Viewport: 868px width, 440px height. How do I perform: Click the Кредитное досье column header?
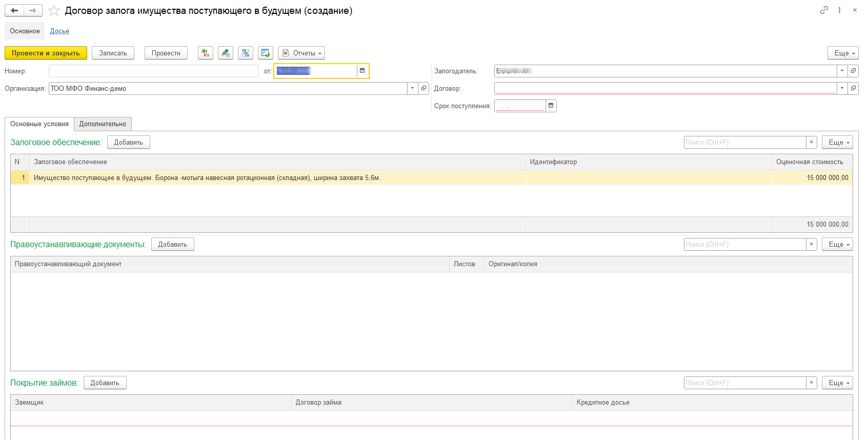[713, 402]
